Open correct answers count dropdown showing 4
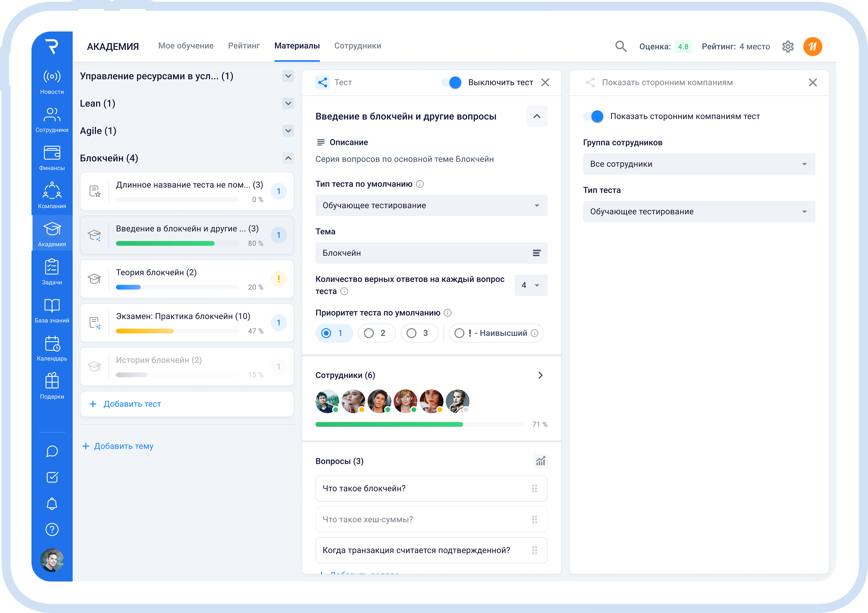The image size is (868, 613). click(531, 285)
